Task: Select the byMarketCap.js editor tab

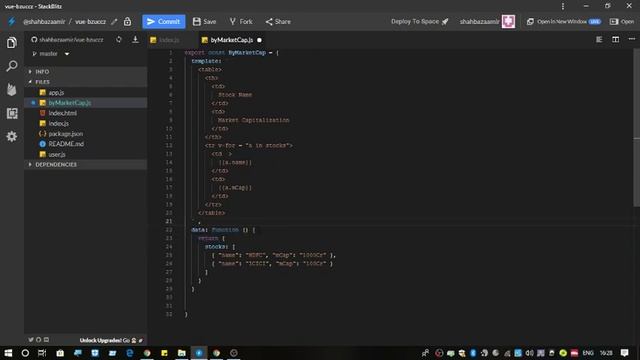Action: pyautogui.click(x=231, y=40)
